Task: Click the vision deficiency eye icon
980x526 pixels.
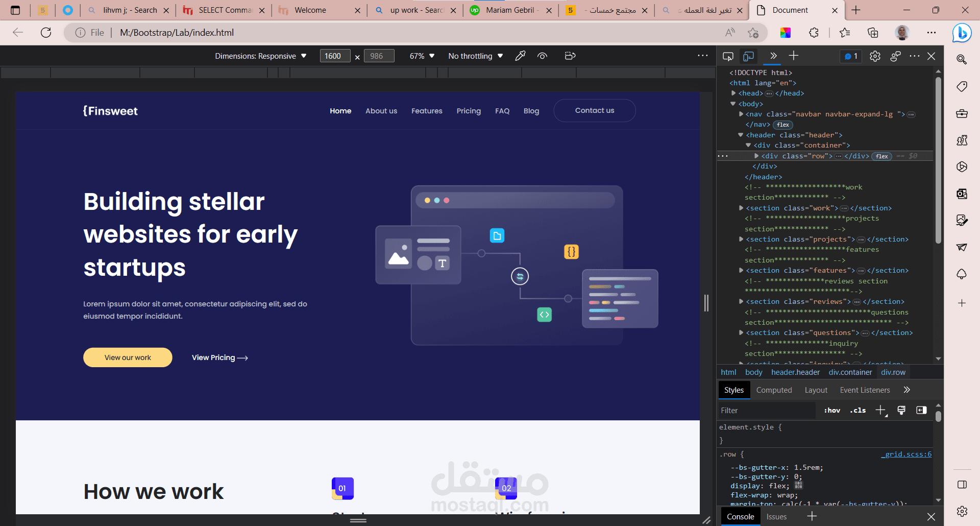Action: click(543, 56)
